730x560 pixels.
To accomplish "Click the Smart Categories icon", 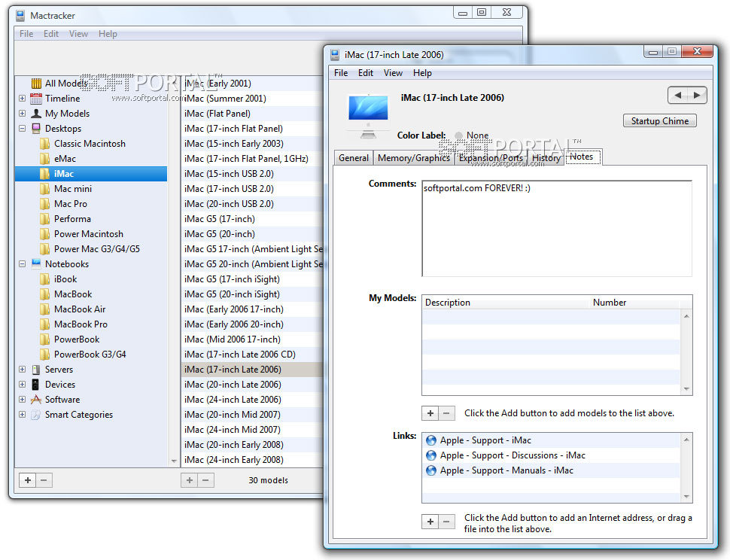I will (36, 414).
